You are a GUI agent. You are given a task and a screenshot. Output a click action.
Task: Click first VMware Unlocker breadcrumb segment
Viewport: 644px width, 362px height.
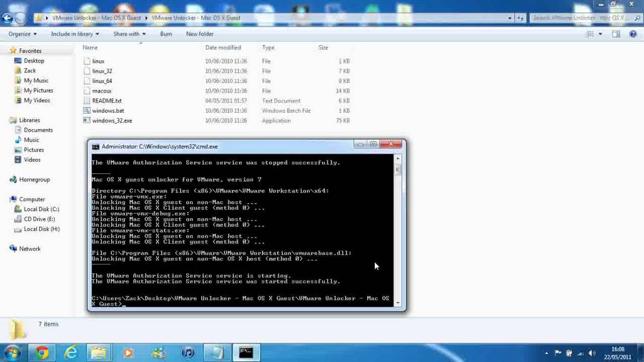coord(97,18)
